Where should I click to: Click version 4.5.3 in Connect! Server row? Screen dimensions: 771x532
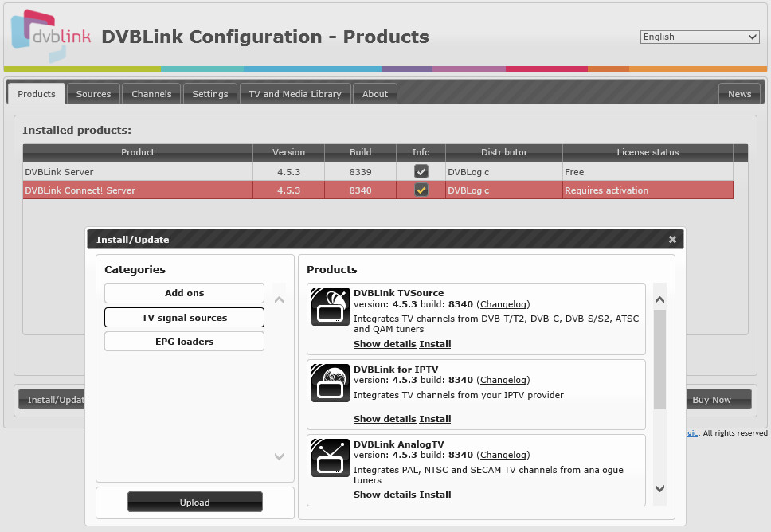tap(288, 190)
